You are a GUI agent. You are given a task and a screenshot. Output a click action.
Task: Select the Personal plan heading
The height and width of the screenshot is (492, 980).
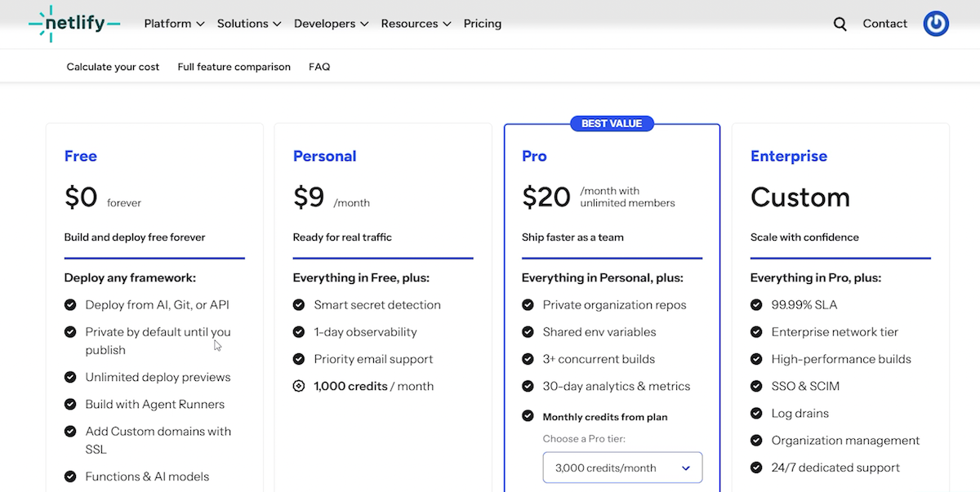tap(325, 156)
